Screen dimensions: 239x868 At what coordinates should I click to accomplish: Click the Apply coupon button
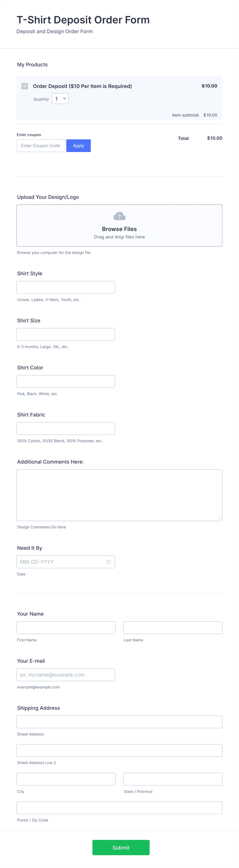pyautogui.click(x=78, y=146)
